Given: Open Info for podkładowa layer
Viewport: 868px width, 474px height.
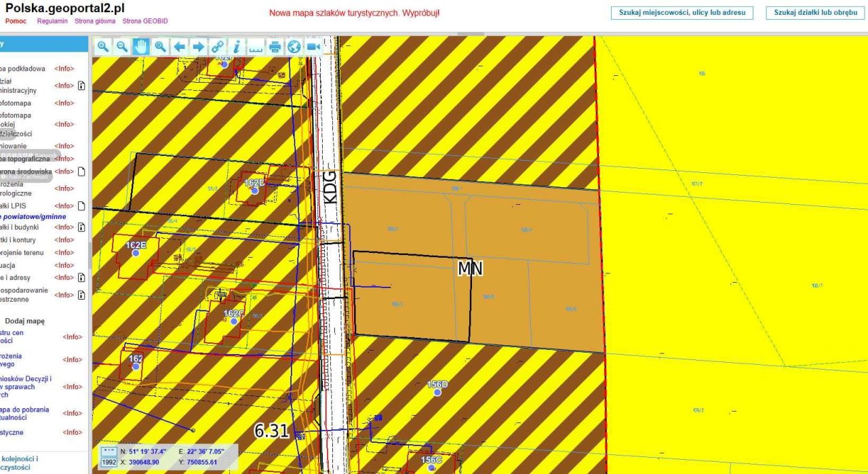Looking at the screenshot, I should point(64,68).
